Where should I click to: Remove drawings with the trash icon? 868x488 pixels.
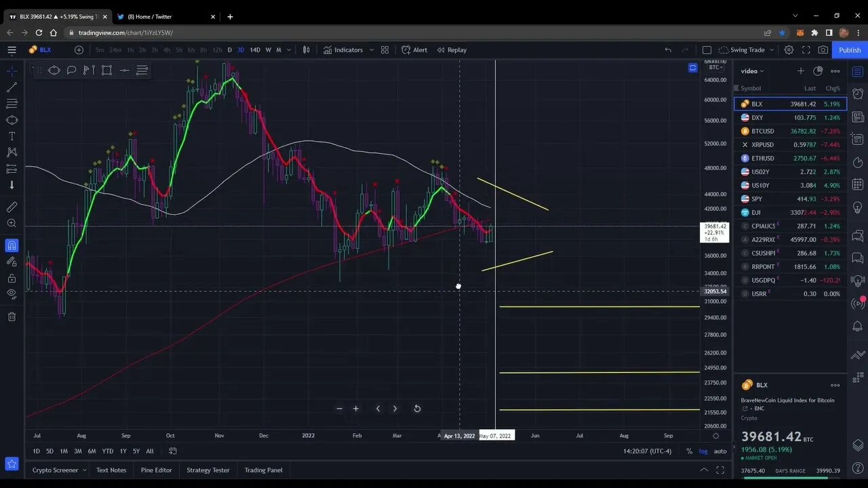coord(12,317)
